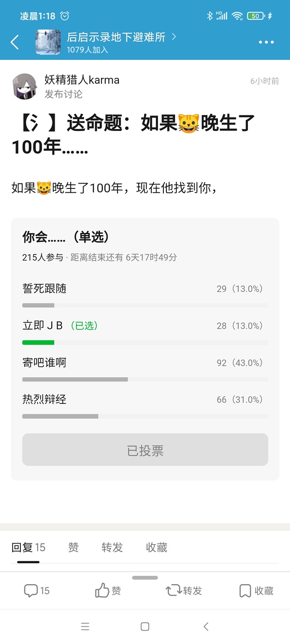Select poll option 寄吧谁啊
290x644 pixels.
pos(44,363)
